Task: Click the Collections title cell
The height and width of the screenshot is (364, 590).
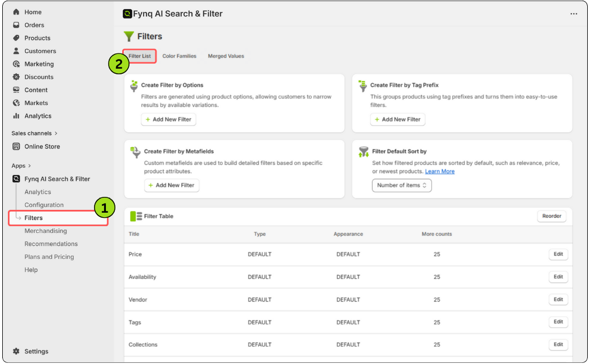Action: click(143, 345)
